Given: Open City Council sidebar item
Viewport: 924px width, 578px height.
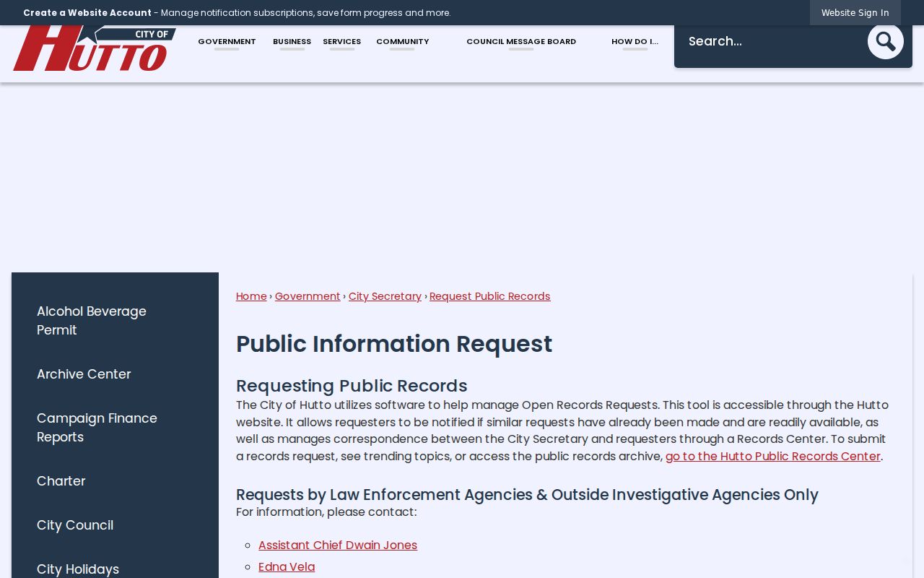Looking at the screenshot, I should coord(115,525).
